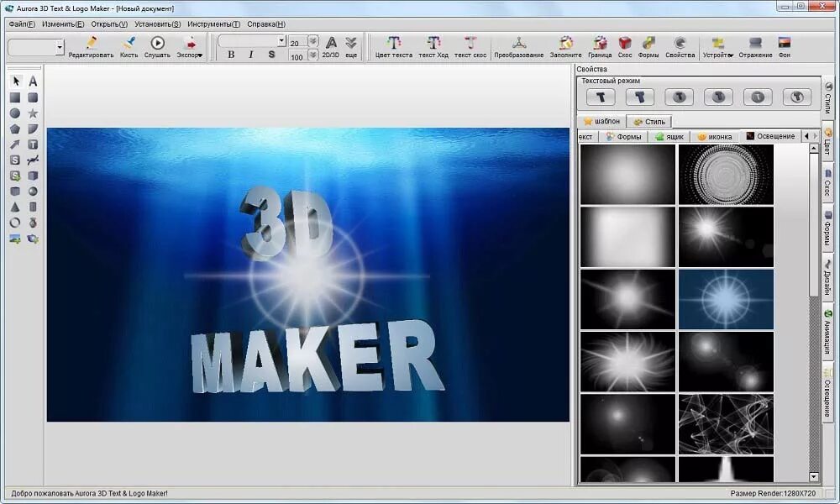Open the Преобразование tool
840x504 pixels.
(x=518, y=46)
